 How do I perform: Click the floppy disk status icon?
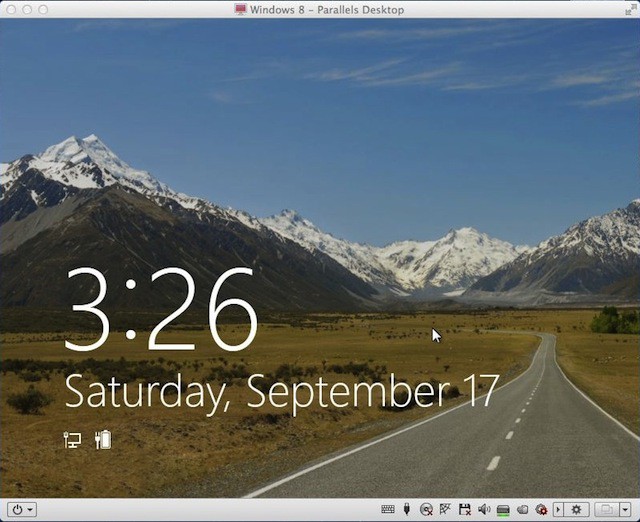coord(464,509)
